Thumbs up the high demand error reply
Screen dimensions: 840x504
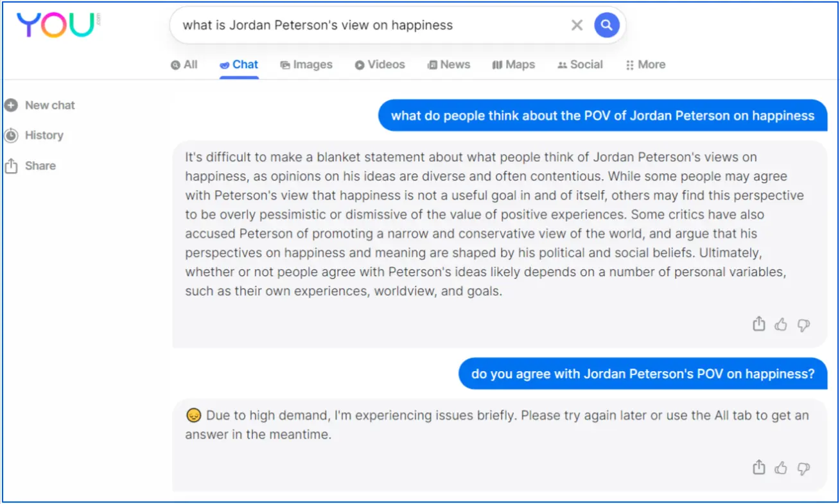click(x=781, y=467)
